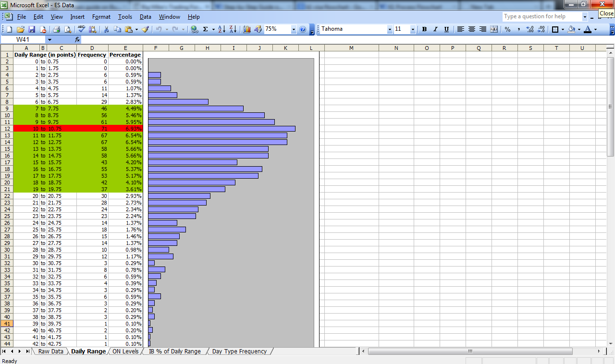Switch to the Raw Data sheet tab

pyautogui.click(x=50, y=352)
